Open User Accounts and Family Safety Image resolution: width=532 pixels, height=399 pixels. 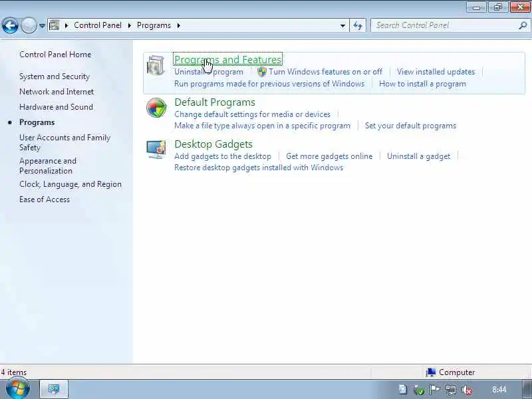pyautogui.click(x=65, y=142)
